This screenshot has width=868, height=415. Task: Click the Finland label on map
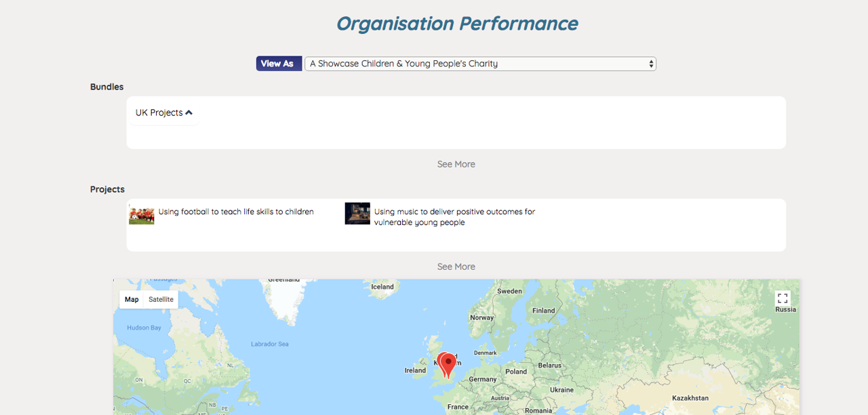544,311
